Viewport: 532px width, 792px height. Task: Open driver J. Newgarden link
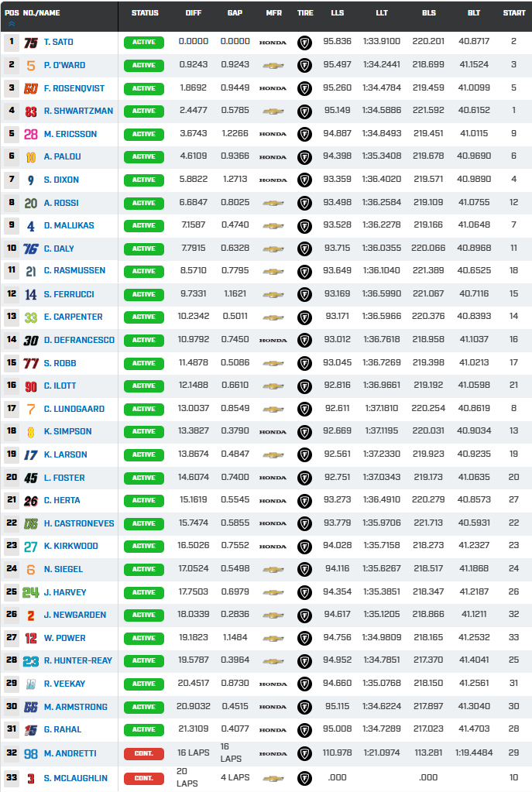coord(75,615)
